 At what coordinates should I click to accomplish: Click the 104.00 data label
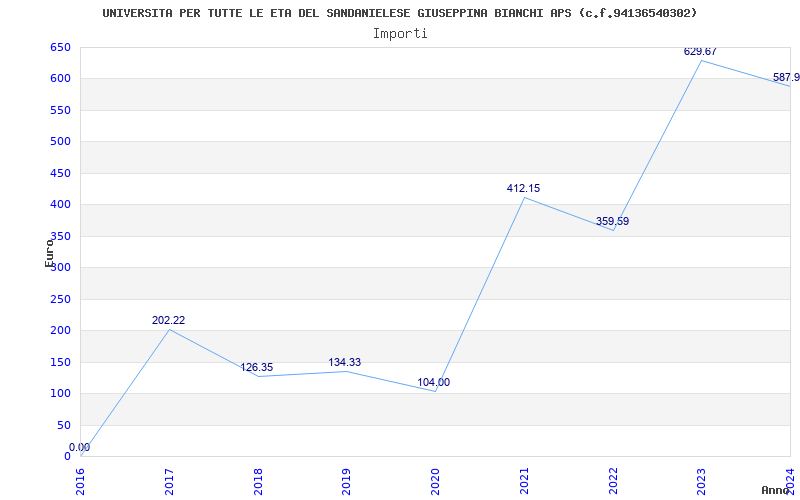pos(434,382)
